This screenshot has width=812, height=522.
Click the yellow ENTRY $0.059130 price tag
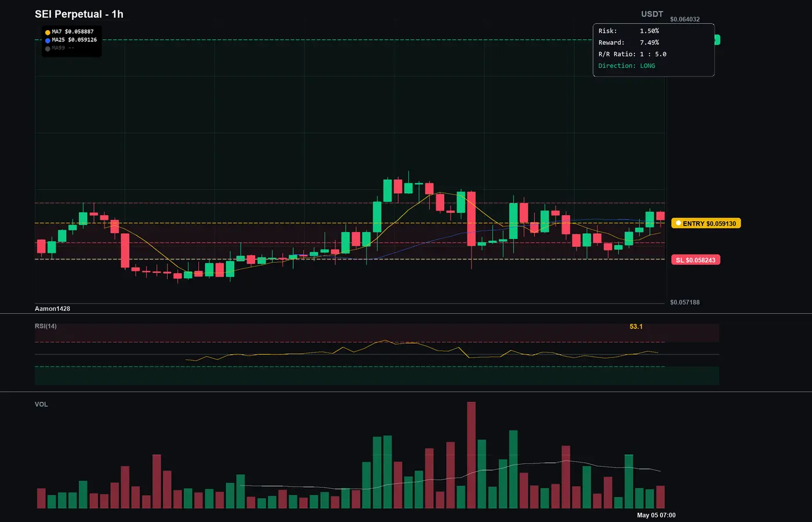pyautogui.click(x=706, y=223)
